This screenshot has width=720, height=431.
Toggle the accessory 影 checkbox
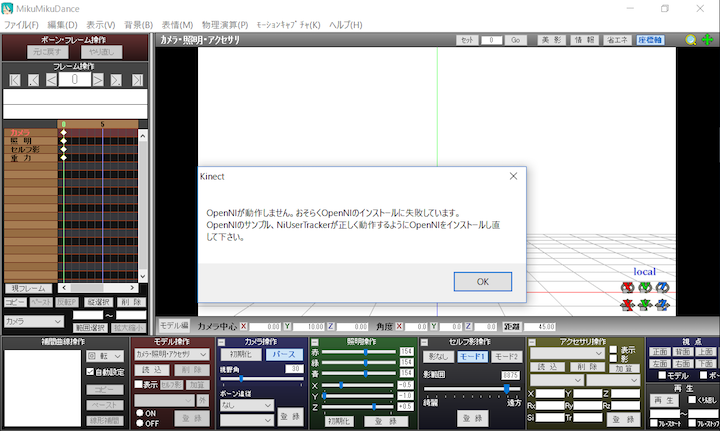(613, 358)
